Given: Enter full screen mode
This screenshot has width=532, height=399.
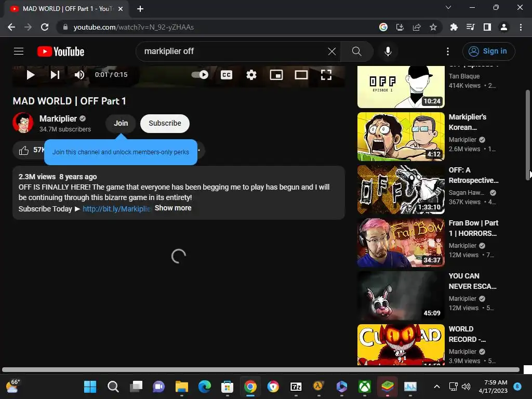Looking at the screenshot, I should 326,75.
